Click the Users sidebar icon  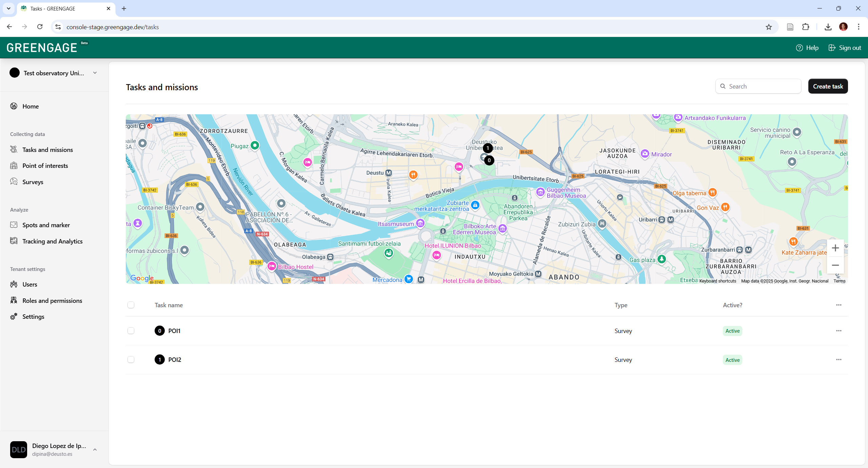click(x=14, y=284)
